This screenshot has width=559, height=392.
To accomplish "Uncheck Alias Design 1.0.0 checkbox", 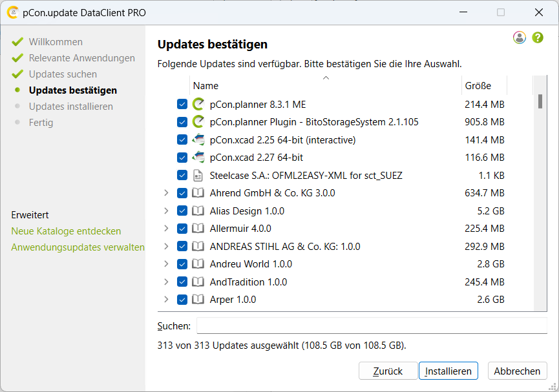I will [182, 211].
